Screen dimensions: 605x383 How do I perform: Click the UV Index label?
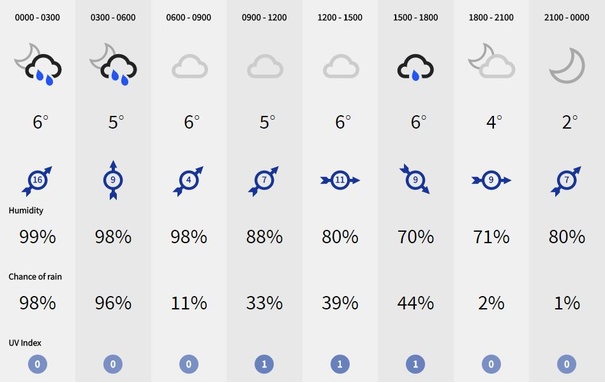coord(25,343)
